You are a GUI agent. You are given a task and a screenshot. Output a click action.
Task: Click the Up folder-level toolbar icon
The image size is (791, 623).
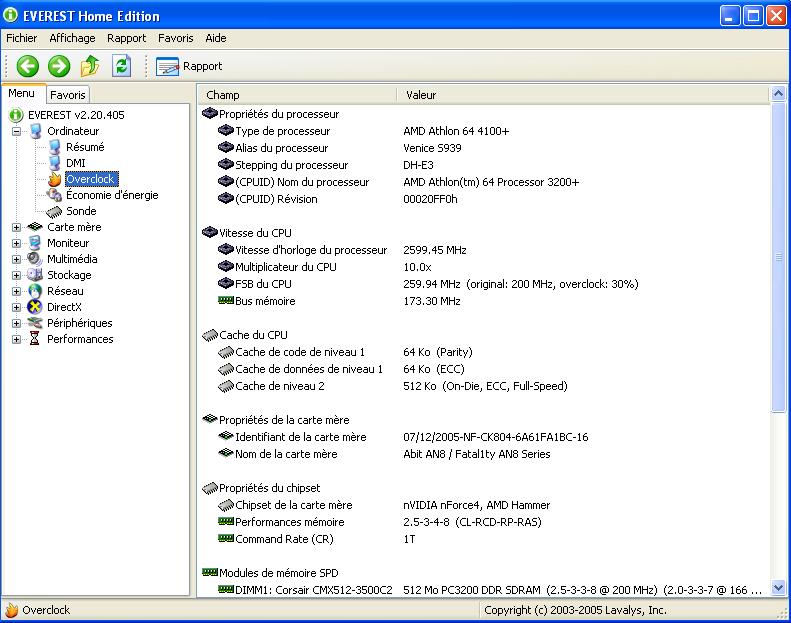(90, 66)
